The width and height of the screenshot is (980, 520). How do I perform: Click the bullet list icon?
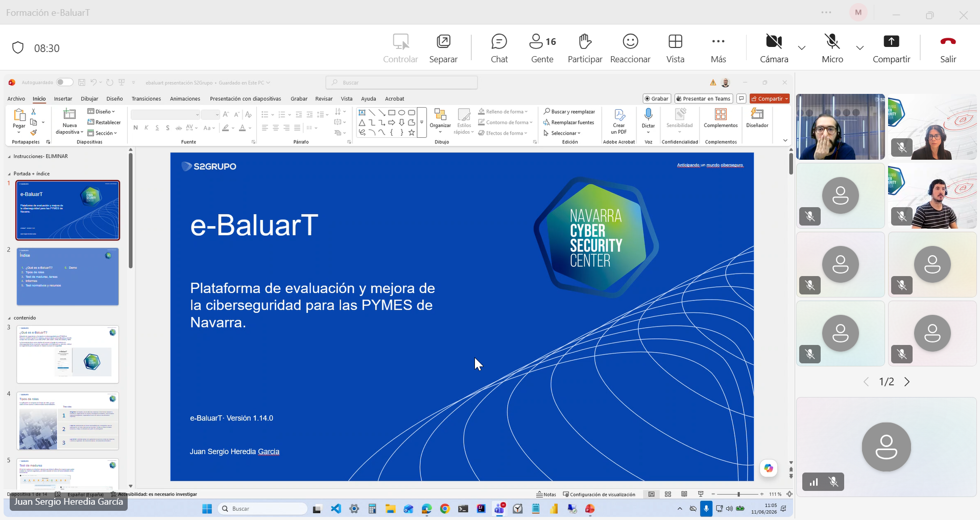(265, 114)
